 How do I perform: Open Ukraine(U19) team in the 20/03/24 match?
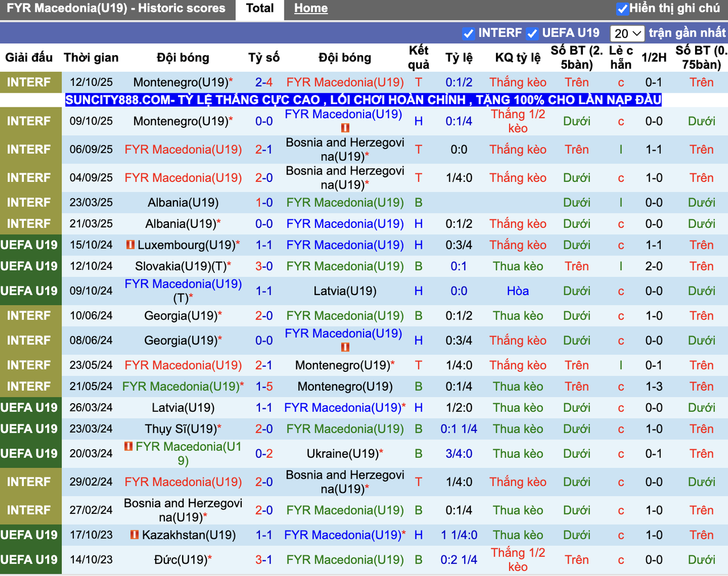343,454
